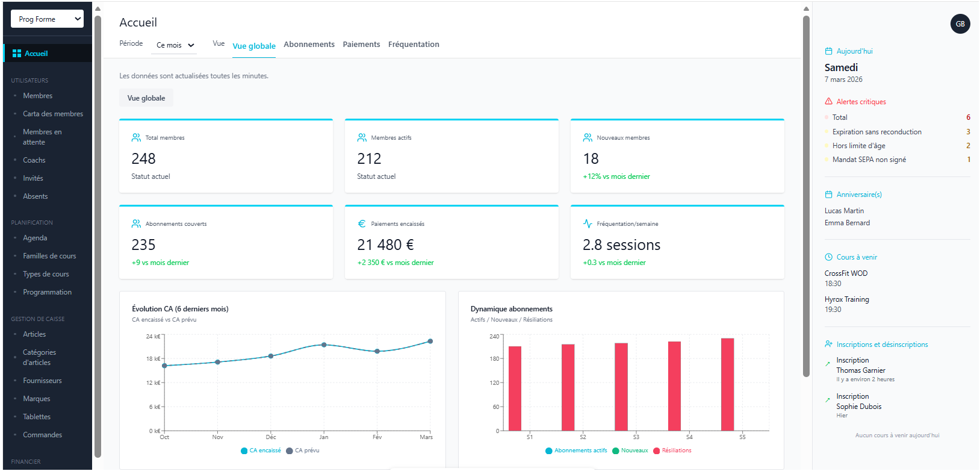This screenshot has height=471, width=980.
Task: Open the Hyrox Training upcoming class
Action: tap(847, 304)
